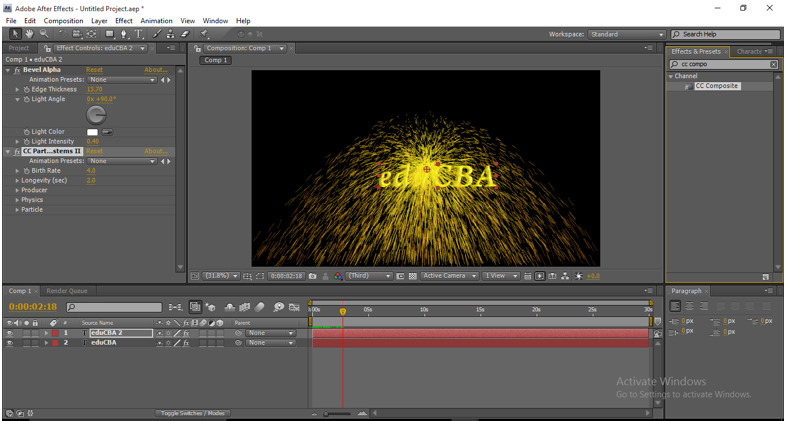The height and width of the screenshot is (421, 787).
Task: Select the Eraser tool
Action: coord(185,34)
